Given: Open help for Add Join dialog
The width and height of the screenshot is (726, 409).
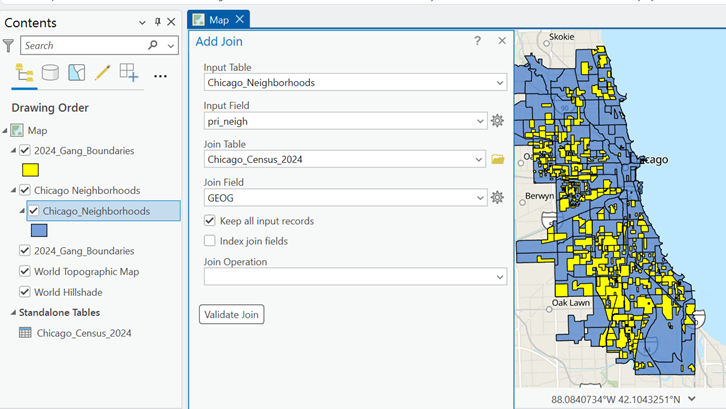Looking at the screenshot, I should pyautogui.click(x=477, y=41).
